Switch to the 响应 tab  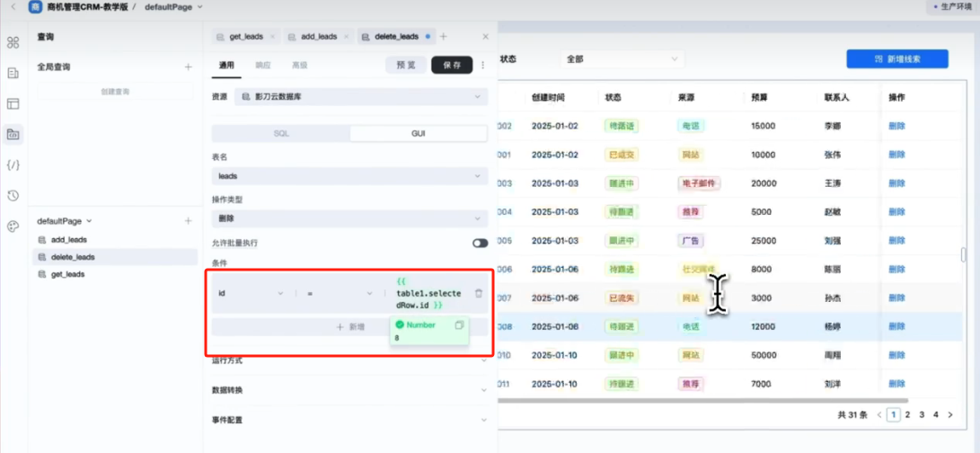263,66
